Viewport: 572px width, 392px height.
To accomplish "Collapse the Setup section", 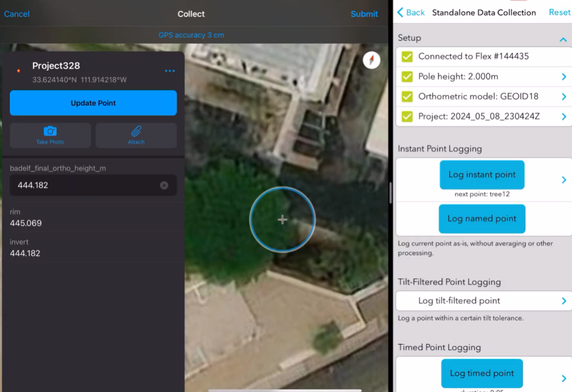I will 563,39.
